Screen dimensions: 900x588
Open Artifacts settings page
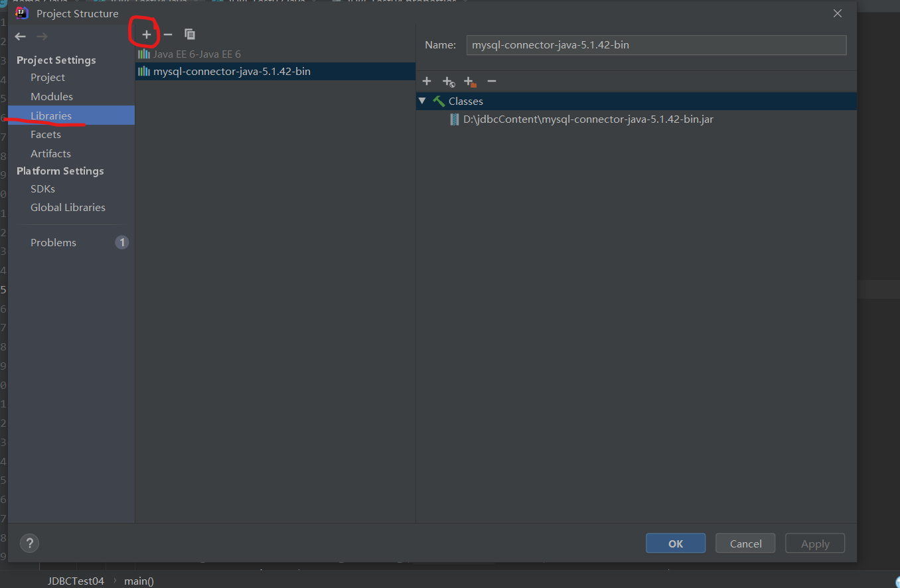[50, 154]
